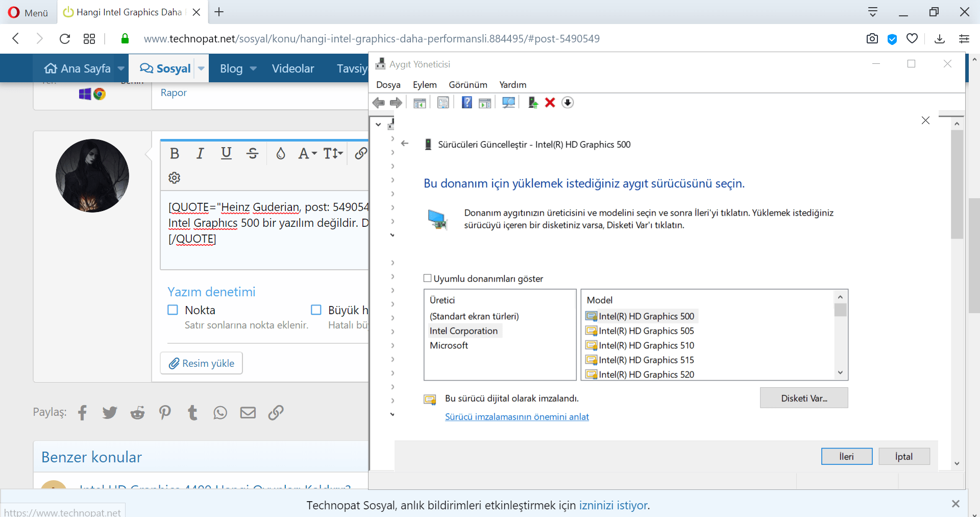Share thread on Twitter
980x517 pixels.
click(110, 412)
